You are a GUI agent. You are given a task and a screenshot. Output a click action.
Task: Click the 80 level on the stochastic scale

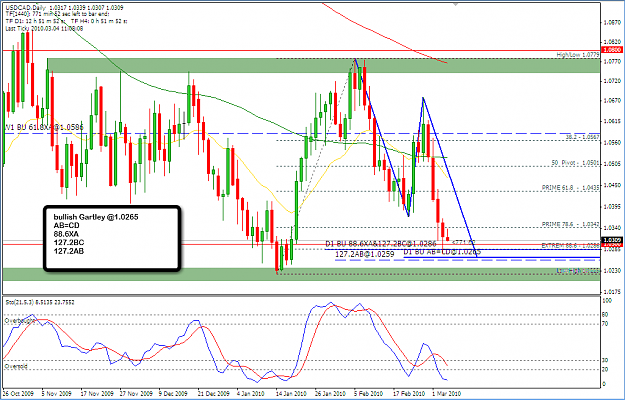point(605,315)
